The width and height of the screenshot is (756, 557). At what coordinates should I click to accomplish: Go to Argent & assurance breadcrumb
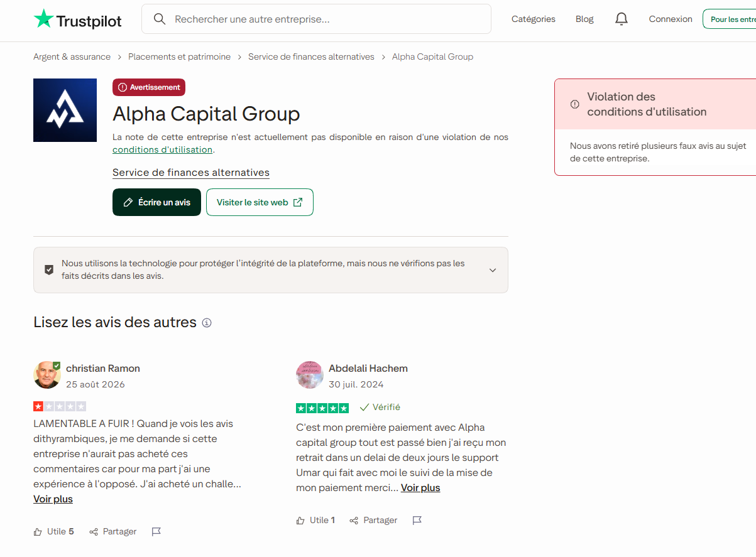pyautogui.click(x=72, y=57)
